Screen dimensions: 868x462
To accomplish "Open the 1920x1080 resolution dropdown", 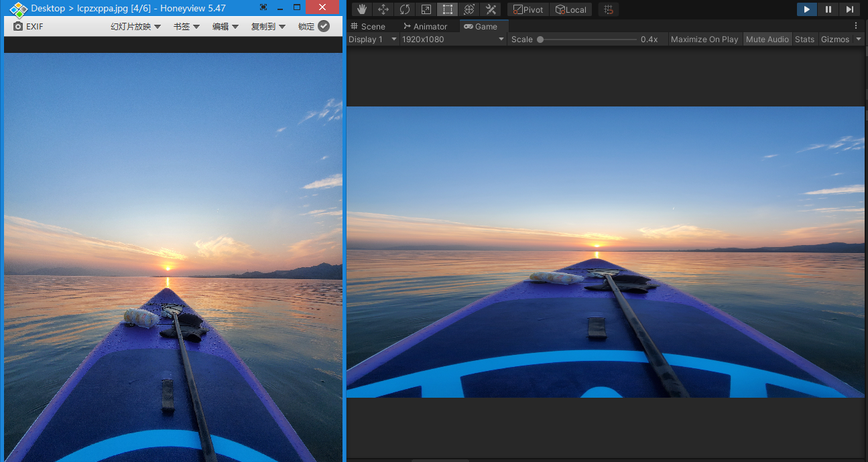I will 453,40.
